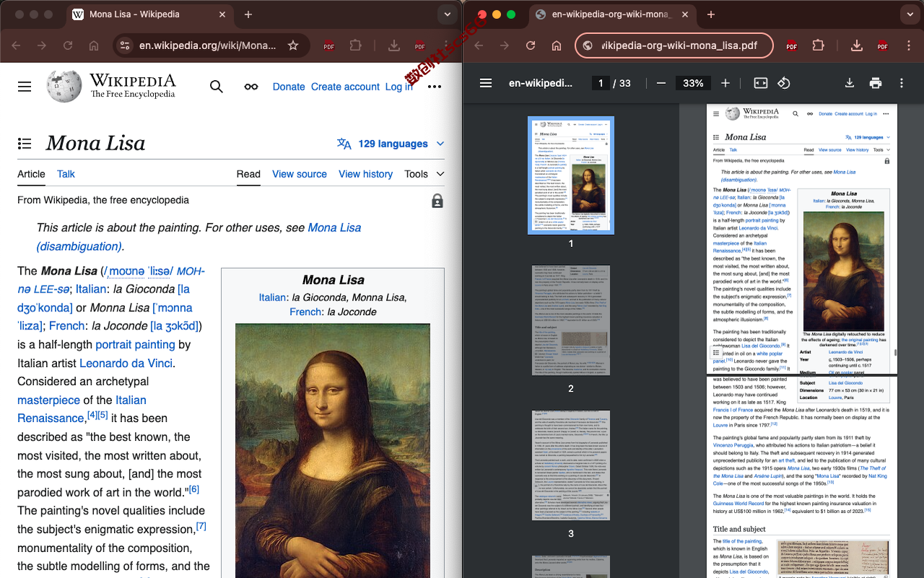The image size is (924, 578).
Task: Click Donate link in the live Wikipedia header
Action: 289,87
